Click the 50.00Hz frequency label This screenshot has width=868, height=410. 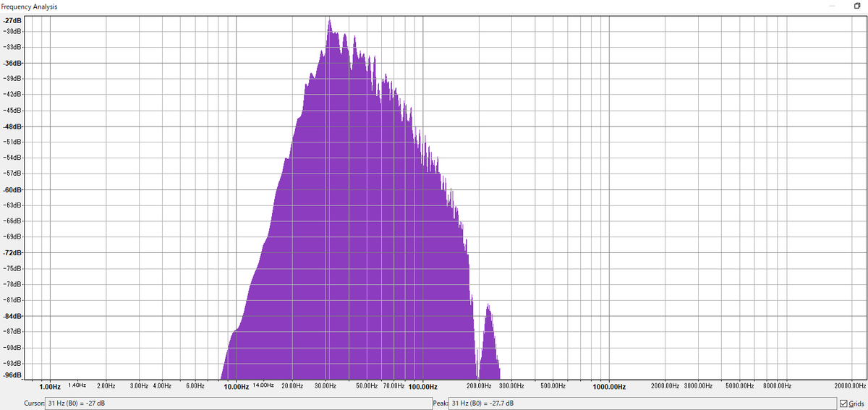pos(367,387)
